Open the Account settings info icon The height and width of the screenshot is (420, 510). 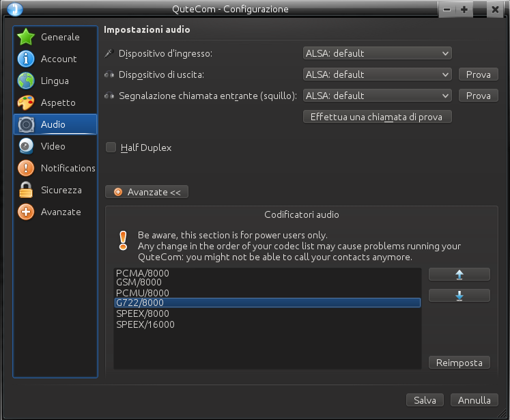(26, 59)
